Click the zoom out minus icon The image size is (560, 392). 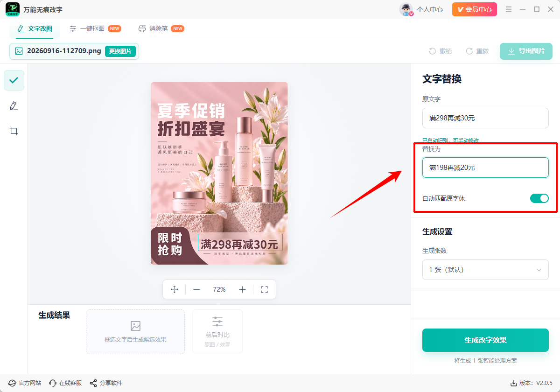pyautogui.click(x=196, y=289)
